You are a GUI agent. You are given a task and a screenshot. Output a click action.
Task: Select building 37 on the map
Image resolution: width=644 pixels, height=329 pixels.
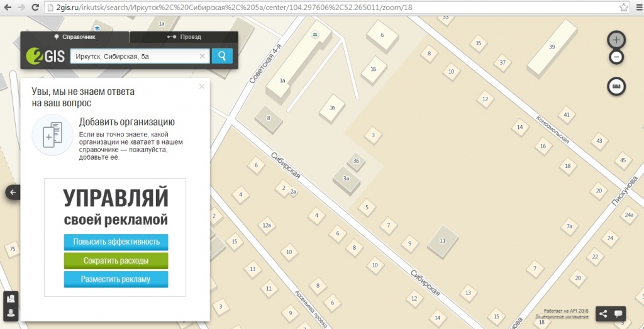coord(502,63)
